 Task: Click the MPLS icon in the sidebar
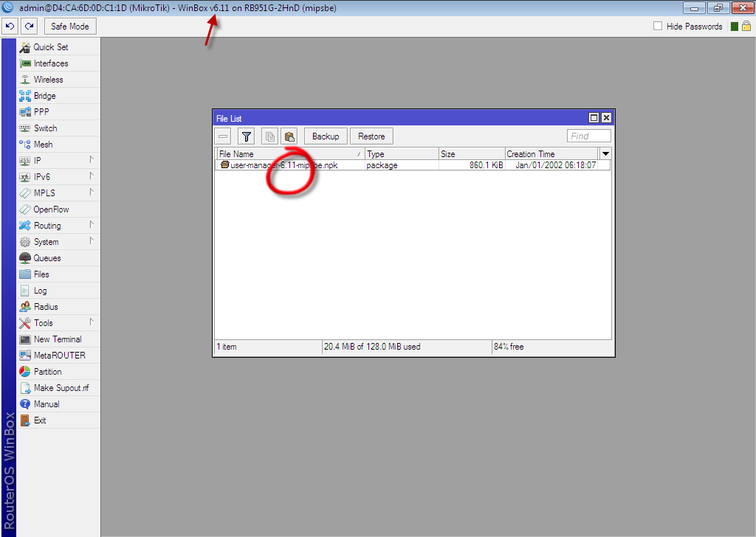[24, 193]
